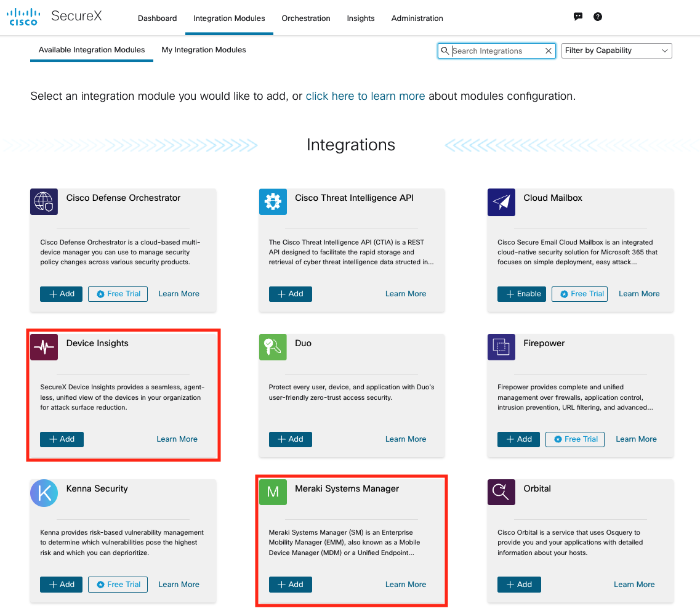Image resolution: width=700 pixels, height=616 pixels.
Task: Learn More about Orbital
Action: tap(634, 585)
